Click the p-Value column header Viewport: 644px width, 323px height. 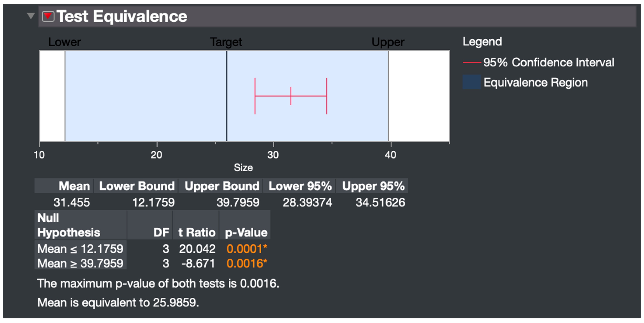246,232
